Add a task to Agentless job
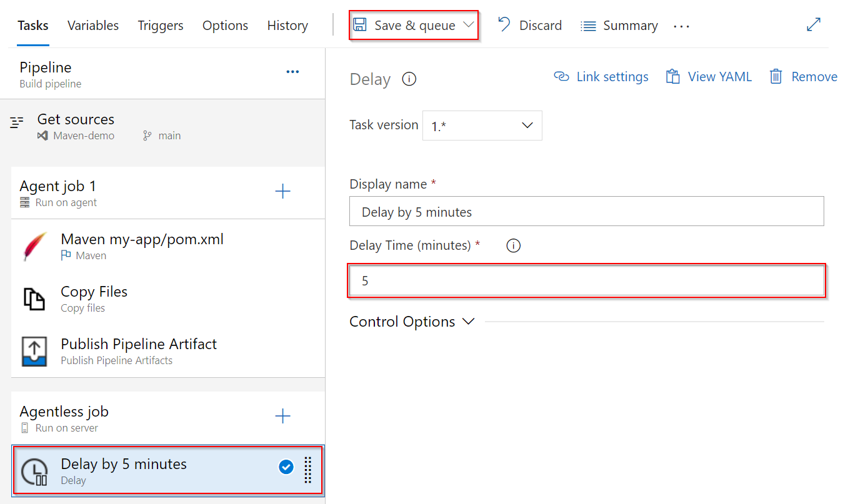The height and width of the screenshot is (504, 843). pos(283,416)
